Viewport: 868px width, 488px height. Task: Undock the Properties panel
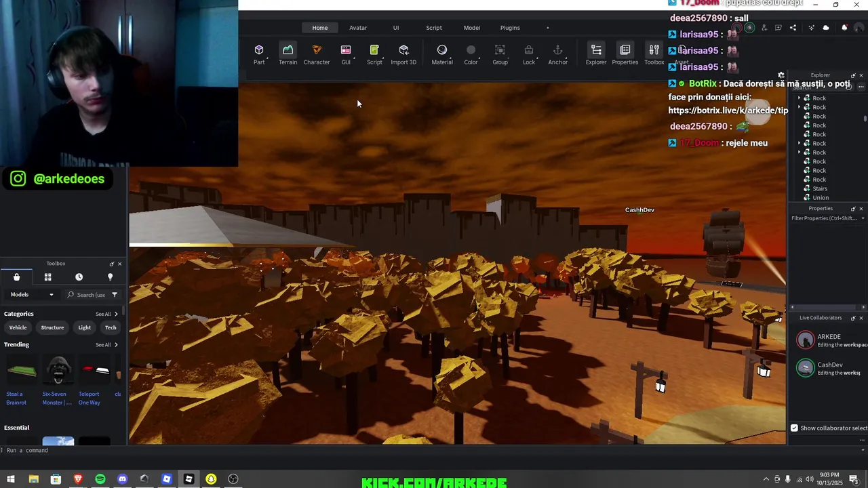(853, 209)
